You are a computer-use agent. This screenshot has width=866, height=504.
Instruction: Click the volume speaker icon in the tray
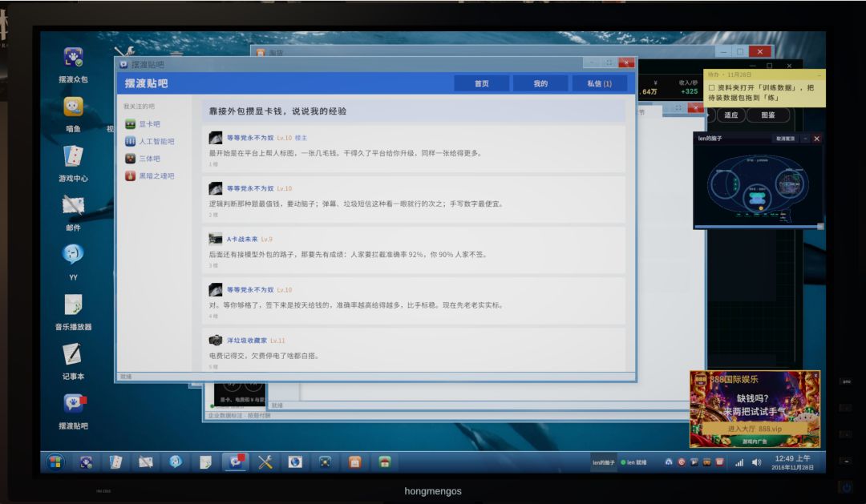tap(756, 462)
